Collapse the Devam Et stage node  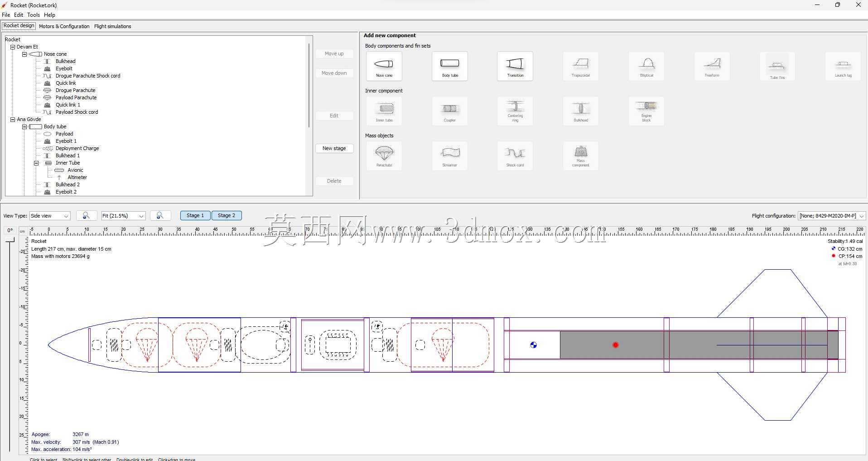point(13,47)
